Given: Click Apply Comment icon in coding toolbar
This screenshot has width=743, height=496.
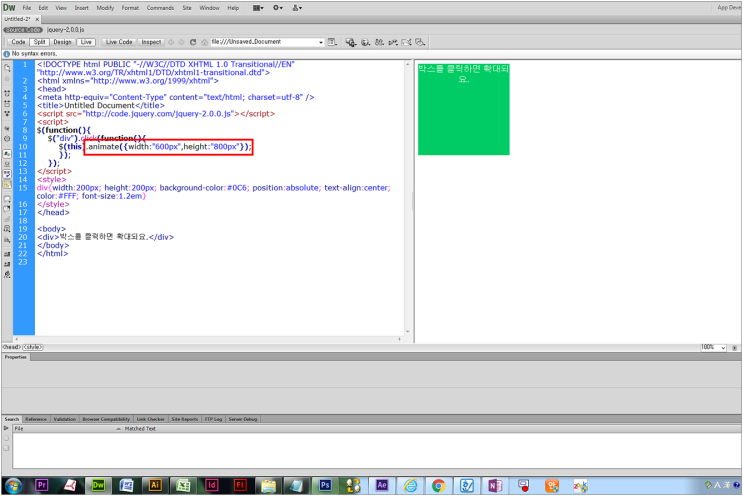Looking at the screenshot, I should [x=7, y=199].
